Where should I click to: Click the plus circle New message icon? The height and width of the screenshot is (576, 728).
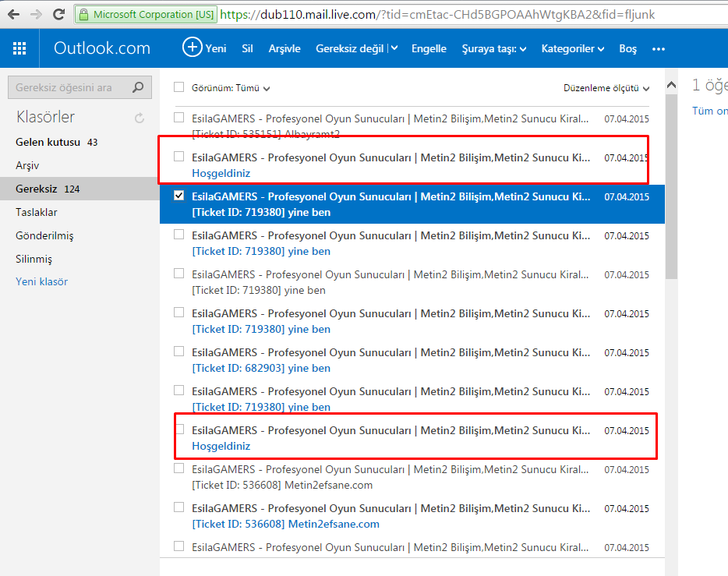pos(193,47)
